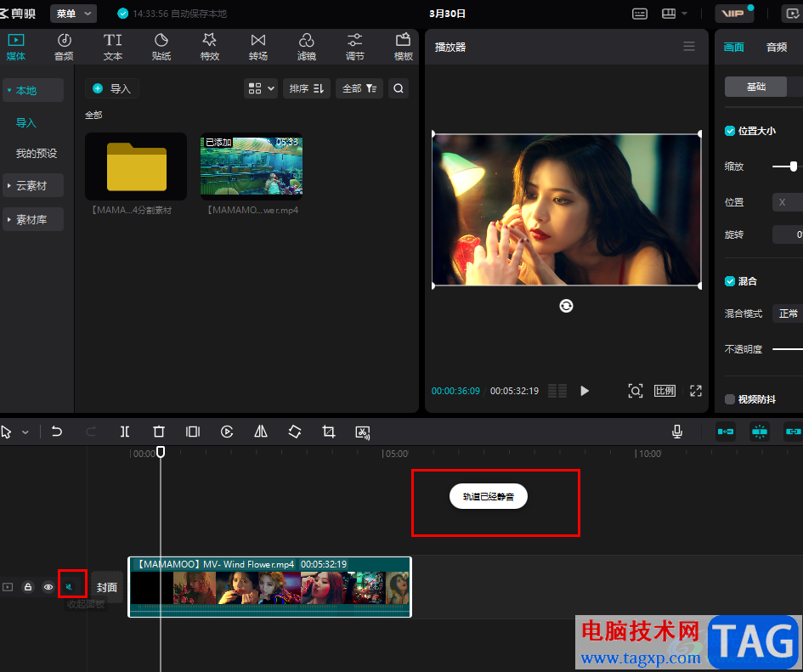
Task: Select the 基础 basic sub-tab
Action: pyautogui.click(x=756, y=87)
